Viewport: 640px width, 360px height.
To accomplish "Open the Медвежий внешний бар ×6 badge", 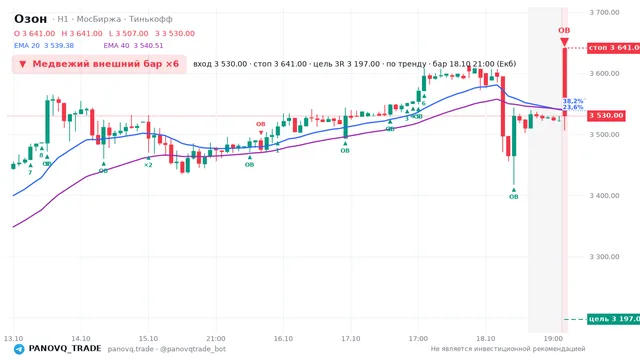I will click(x=99, y=64).
